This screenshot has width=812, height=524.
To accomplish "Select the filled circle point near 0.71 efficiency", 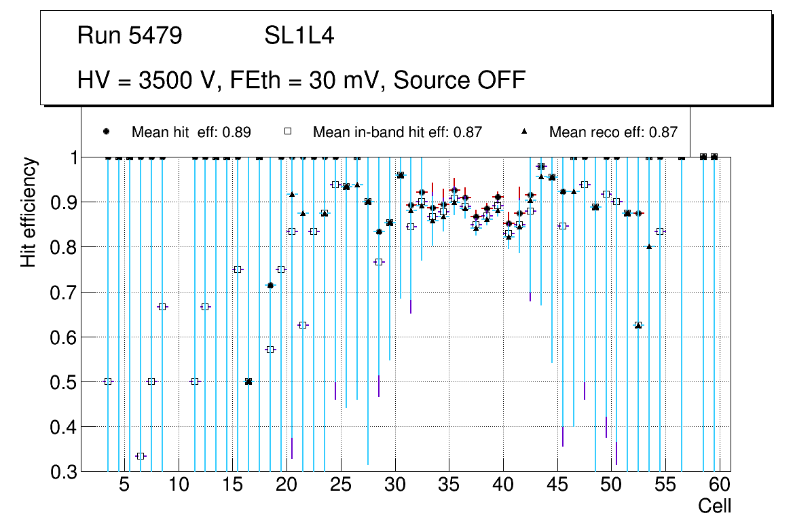I will pos(270,285).
